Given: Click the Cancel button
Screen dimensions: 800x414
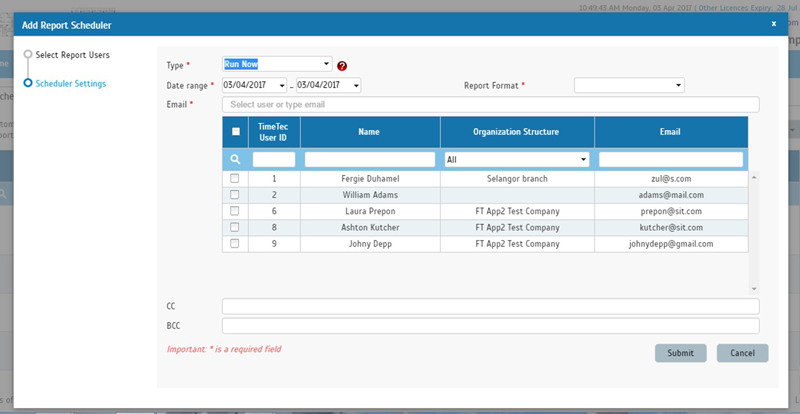Looking at the screenshot, I should tap(742, 353).
